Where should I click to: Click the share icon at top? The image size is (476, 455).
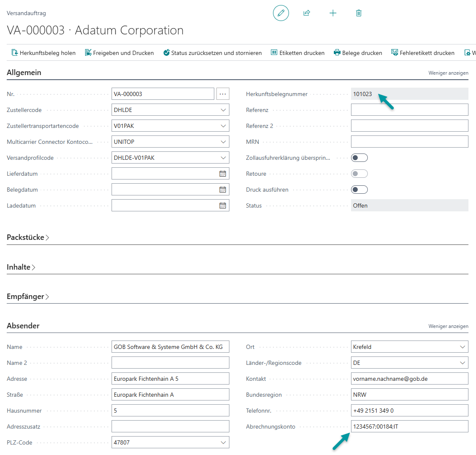click(x=307, y=13)
